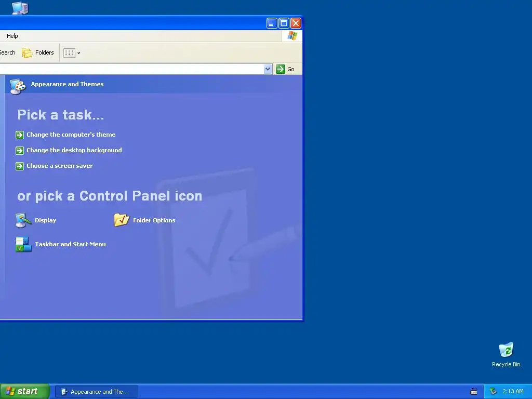Minimize the Appearance and Themes window
532x399 pixels.
(272, 23)
